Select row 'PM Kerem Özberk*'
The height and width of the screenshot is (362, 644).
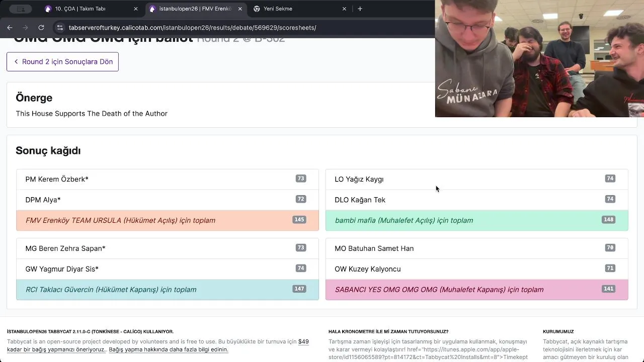click(x=168, y=179)
